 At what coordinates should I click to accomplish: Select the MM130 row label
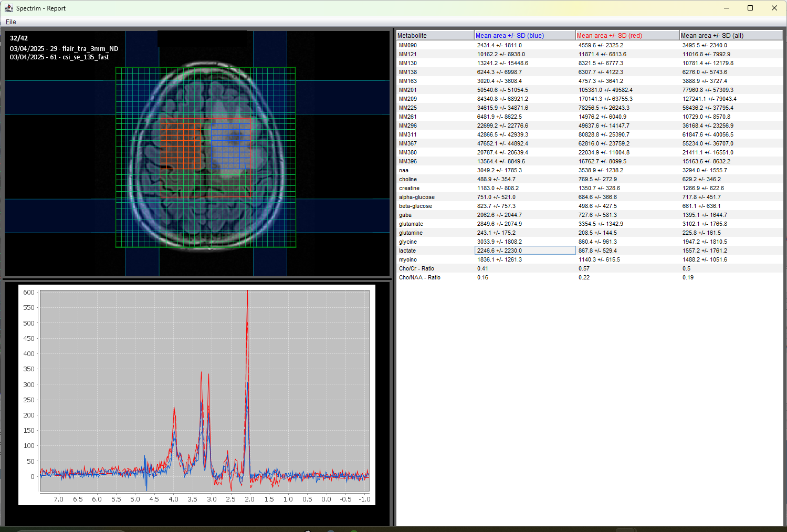[x=407, y=63]
